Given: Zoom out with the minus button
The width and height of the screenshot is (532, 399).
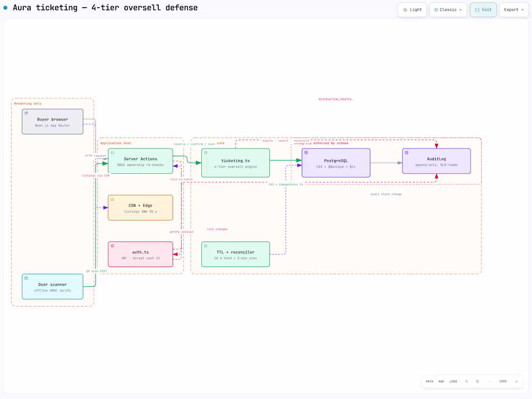Looking at the screenshot, I should coord(489,382).
